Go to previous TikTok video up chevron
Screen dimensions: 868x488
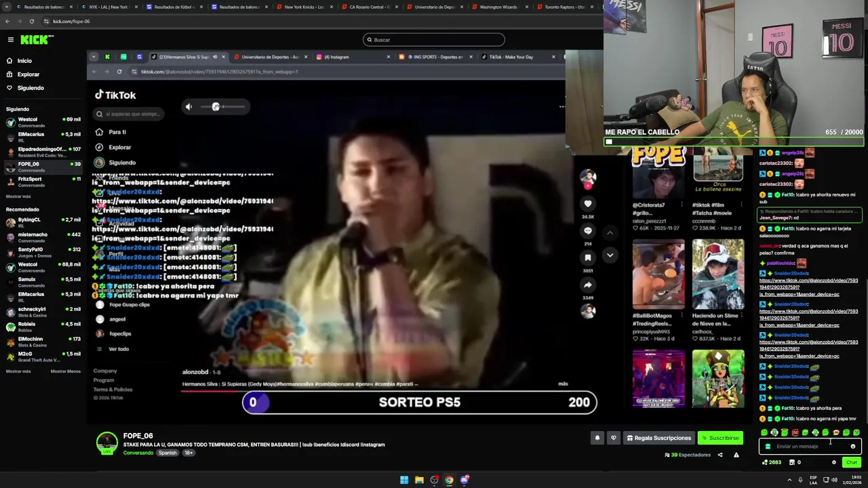click(x=610, y=232)
